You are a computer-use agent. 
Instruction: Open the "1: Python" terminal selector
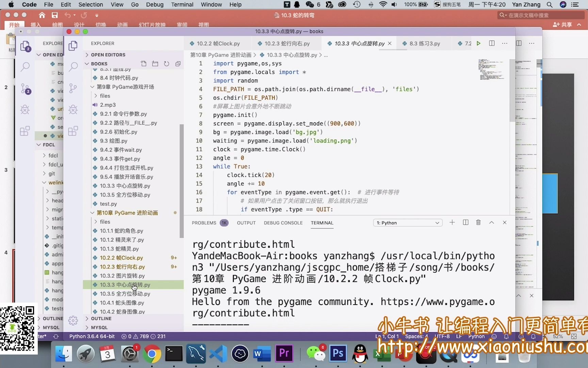click(408, 223)
